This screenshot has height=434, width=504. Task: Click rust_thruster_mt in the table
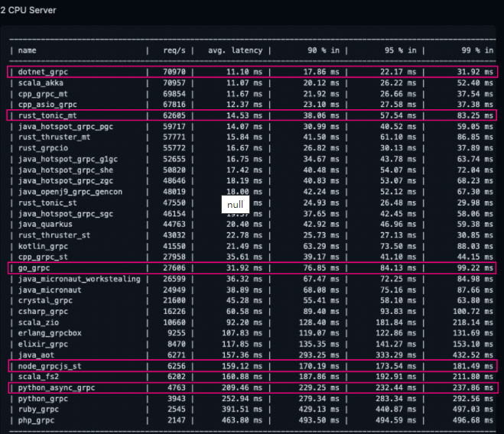(x=54, y=138)
